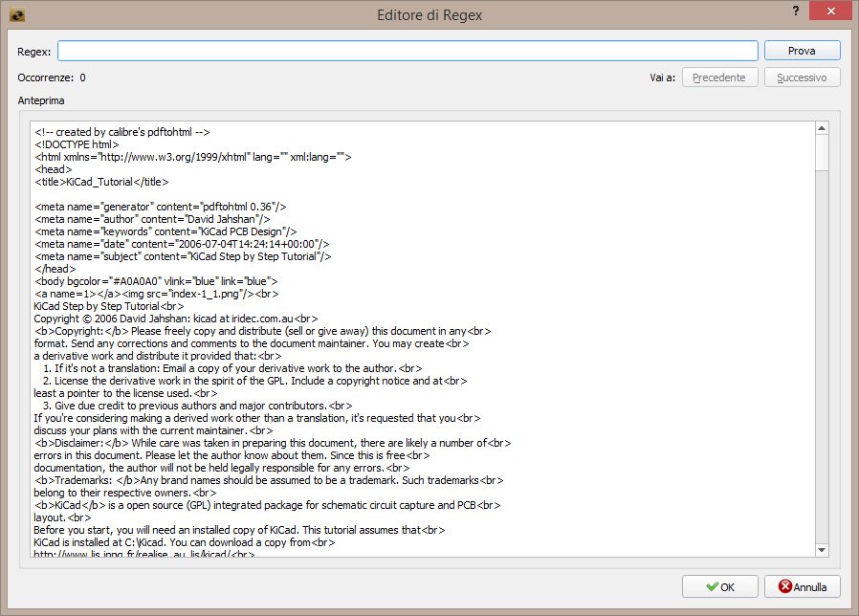The width and height of the screenshot is (859, 616).
Task: Click the preview scrollbar down arrow
Action: [822, 550]
